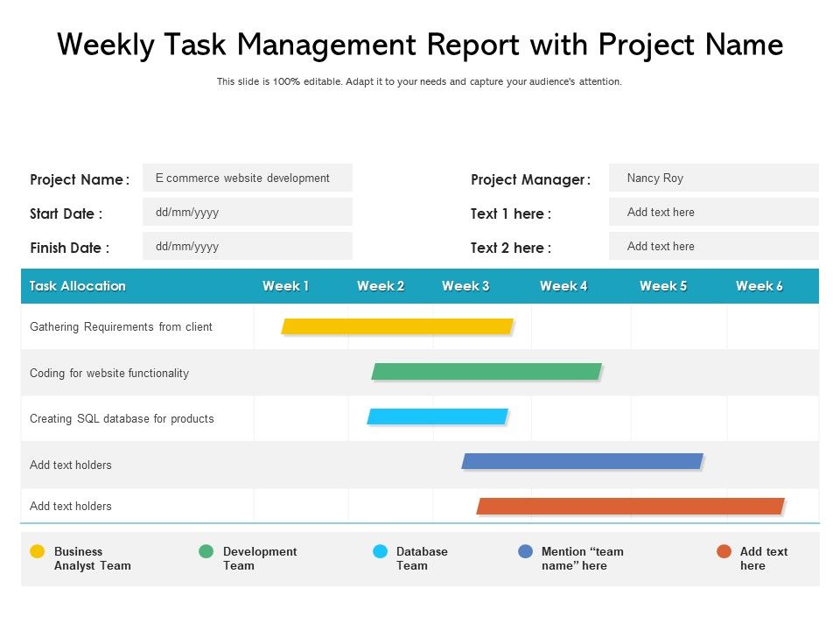The width and height of the screenshot is (840, 630).
Task: Click the Project Name field with E commerce text
Action: point(248,178)
